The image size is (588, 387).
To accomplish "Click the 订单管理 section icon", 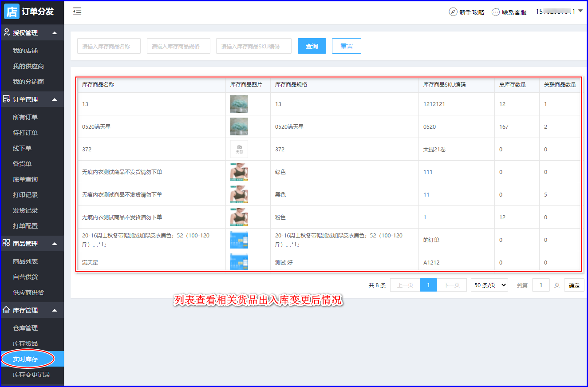I will click(7, 99).
